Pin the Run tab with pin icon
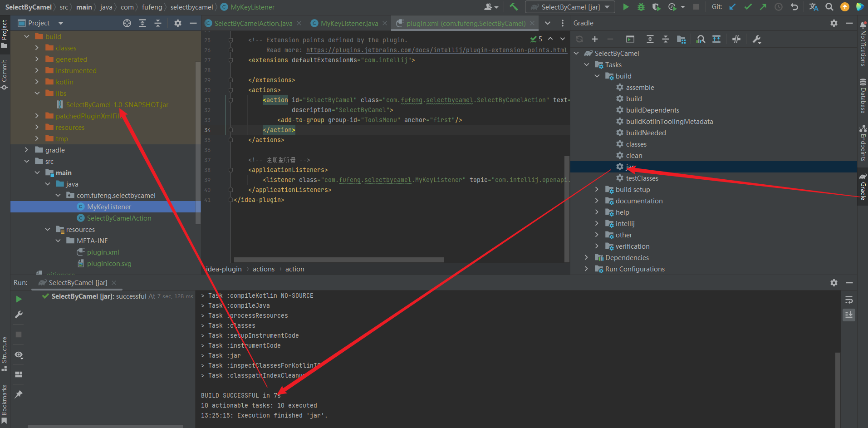This screenshot has width=868, height=428. click(19, 394)
